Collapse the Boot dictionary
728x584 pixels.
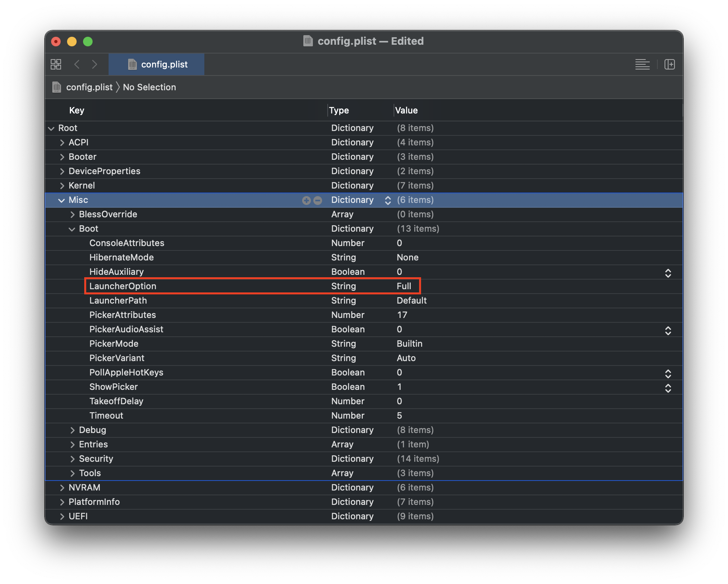(x=72, y=229)
